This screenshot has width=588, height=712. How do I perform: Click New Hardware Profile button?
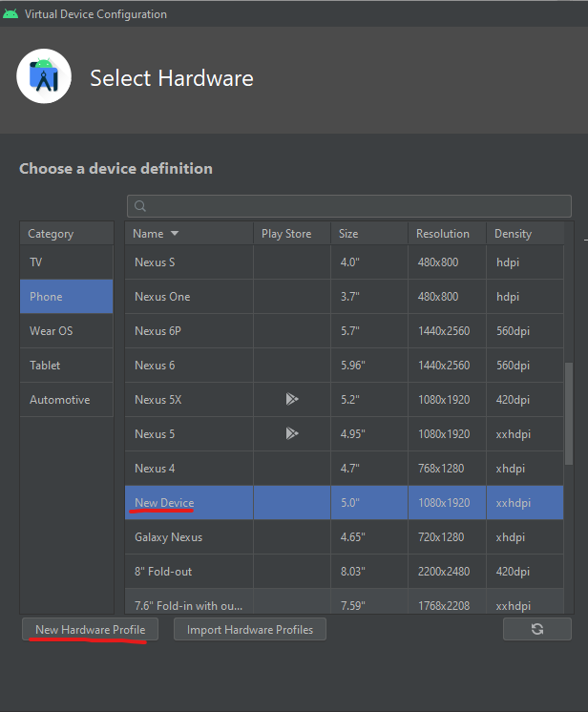91,629
